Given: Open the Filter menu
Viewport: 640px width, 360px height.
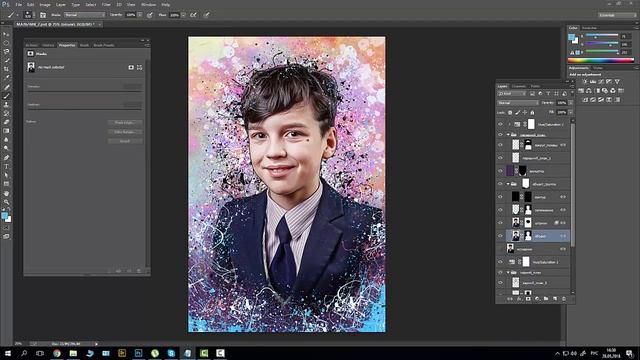Looking at the screenshot, I should click(106, 4).
